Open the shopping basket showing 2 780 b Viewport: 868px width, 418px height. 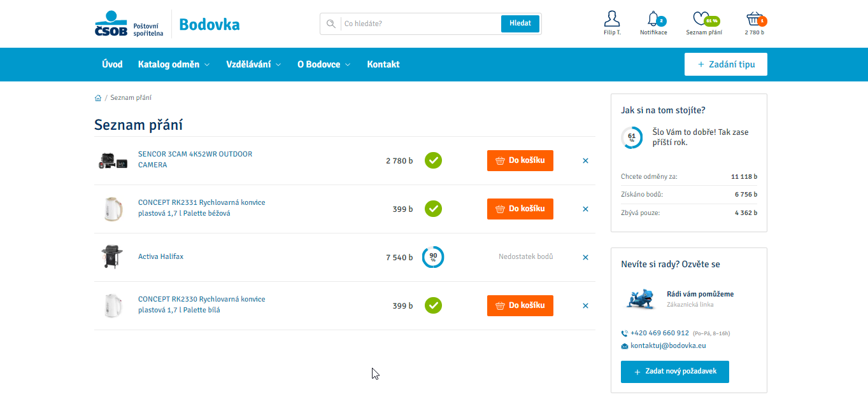754,18
